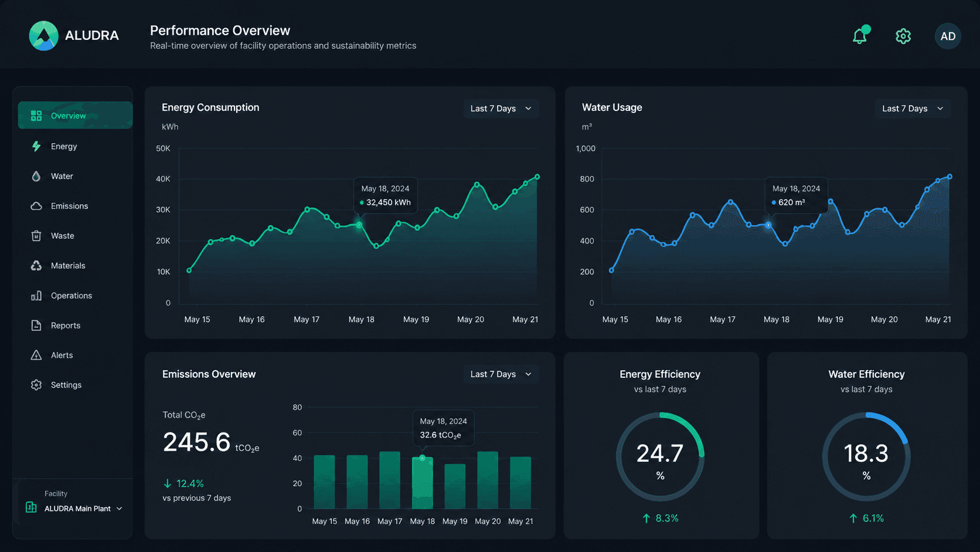Click the Water Efficiency 18.3% gauge
Viewport: 980px width, 552px height.
point(866,456)
